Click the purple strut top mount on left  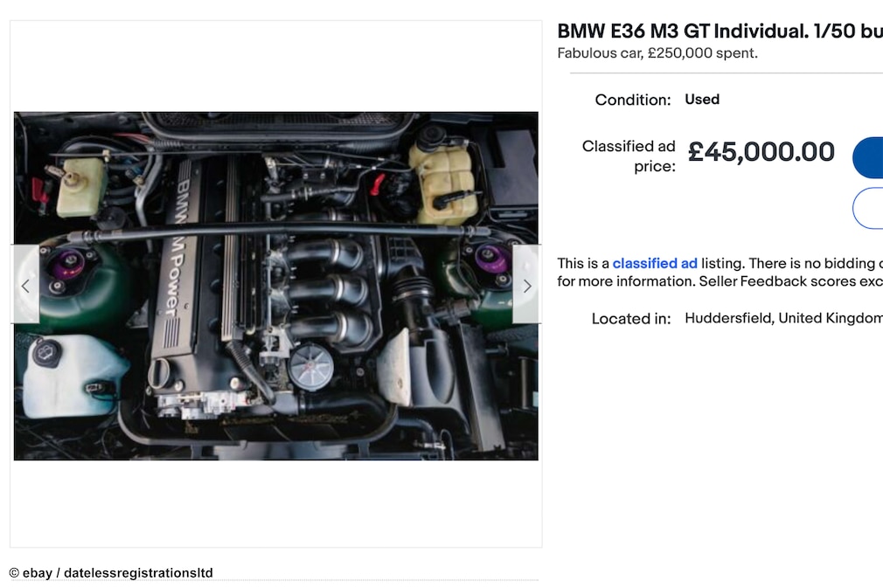pos(69,263)
